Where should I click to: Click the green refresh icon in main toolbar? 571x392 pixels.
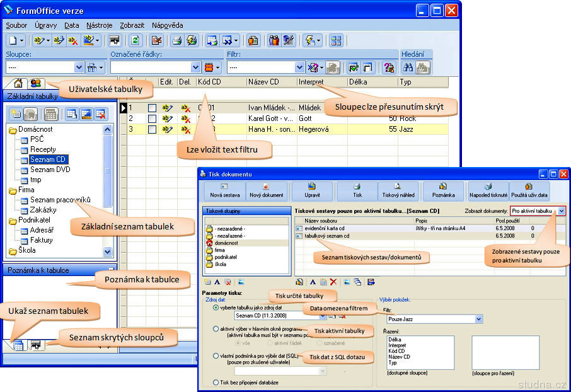tap(135, 40)
